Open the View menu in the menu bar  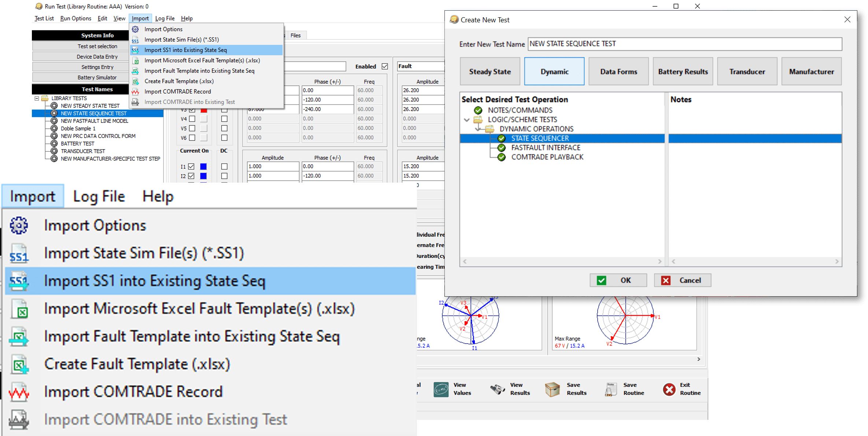[x=119, y=18]
